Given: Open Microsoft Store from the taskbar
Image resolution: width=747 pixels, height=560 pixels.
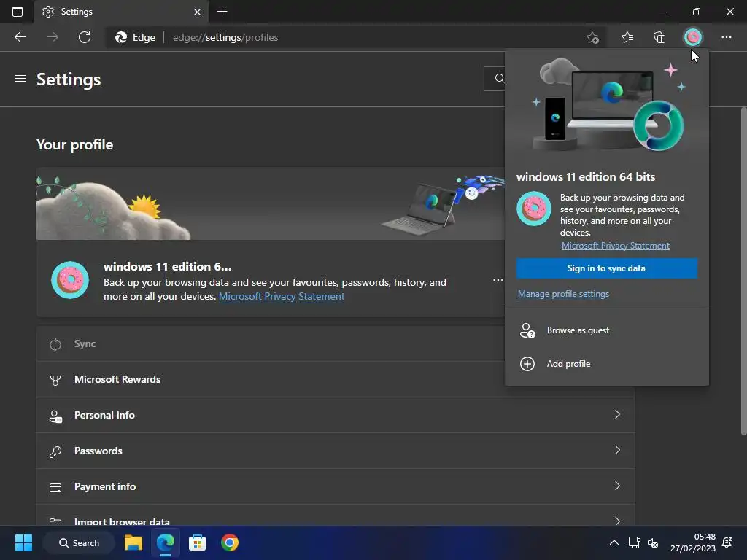Looking at the screenshot, I should pos(197,542).
